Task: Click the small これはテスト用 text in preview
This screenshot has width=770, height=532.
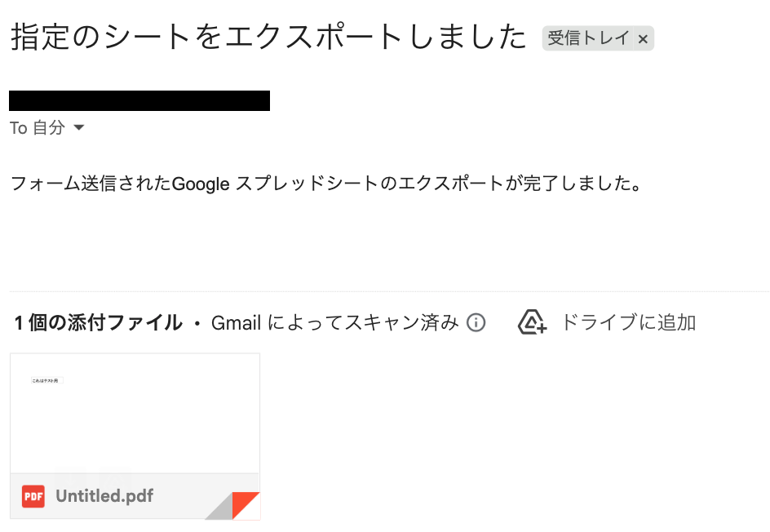Action: click(x=45, y=381)
